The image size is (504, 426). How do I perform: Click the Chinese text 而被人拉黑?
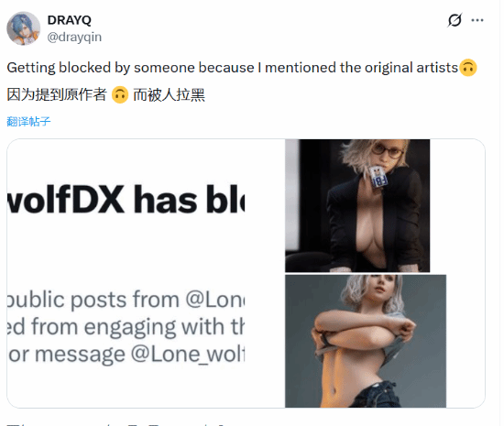pos(170,95)
